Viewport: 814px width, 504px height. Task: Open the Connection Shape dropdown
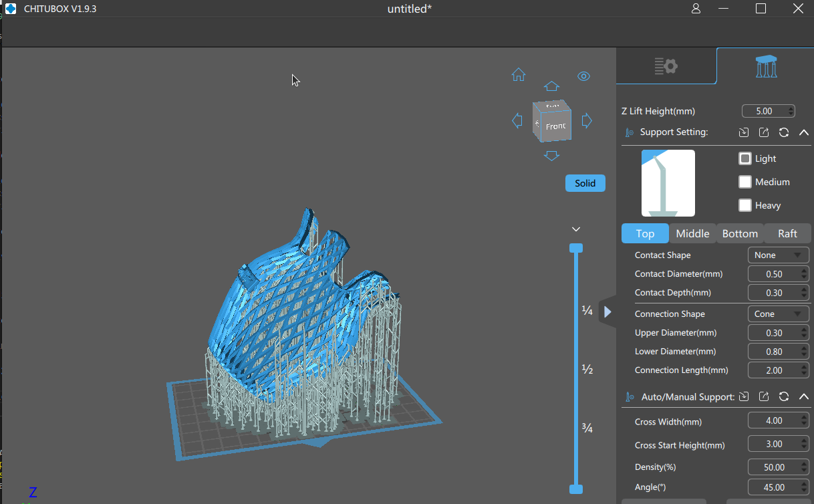(778, 313)
